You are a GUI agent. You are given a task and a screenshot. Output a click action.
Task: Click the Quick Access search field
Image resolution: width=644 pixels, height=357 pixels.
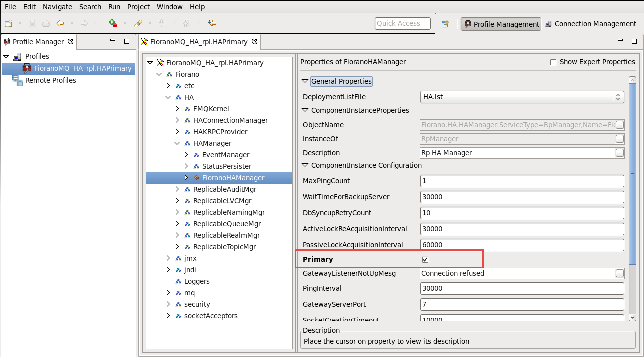403,23
